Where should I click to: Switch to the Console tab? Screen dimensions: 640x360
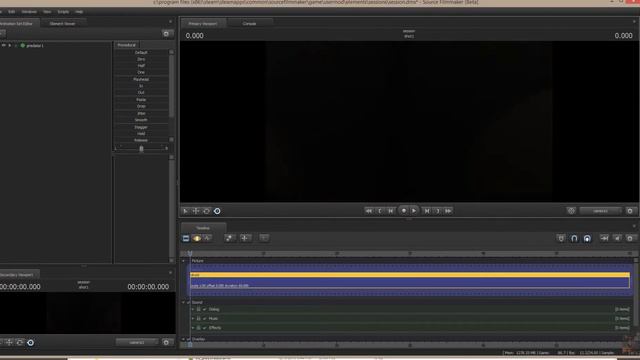pos(249,24)
